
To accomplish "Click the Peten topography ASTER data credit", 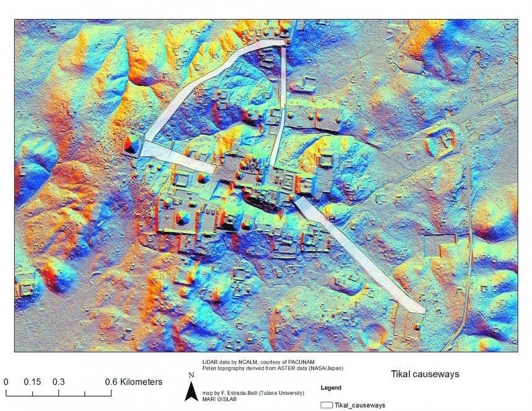I will 272,368.
